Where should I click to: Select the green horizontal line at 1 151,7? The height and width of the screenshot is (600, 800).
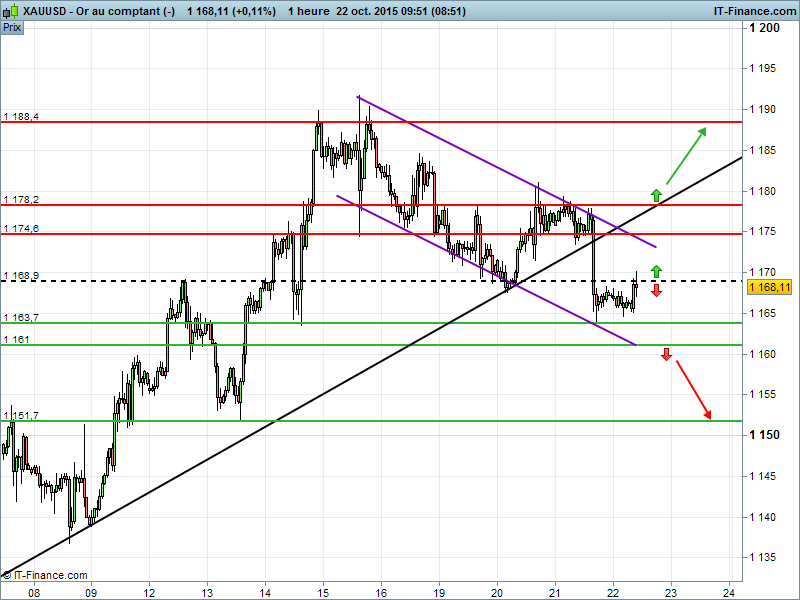(371, 421)
